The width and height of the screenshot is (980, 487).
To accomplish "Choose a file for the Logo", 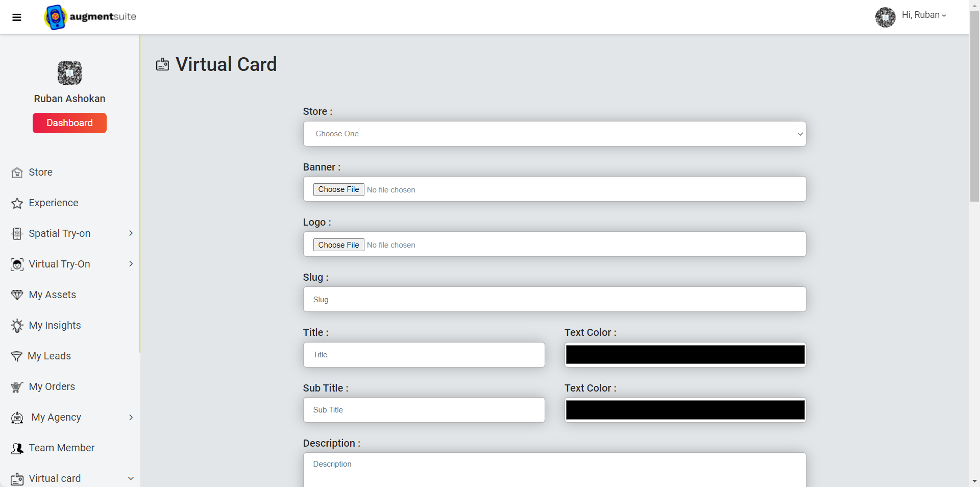I will point(338,245).
